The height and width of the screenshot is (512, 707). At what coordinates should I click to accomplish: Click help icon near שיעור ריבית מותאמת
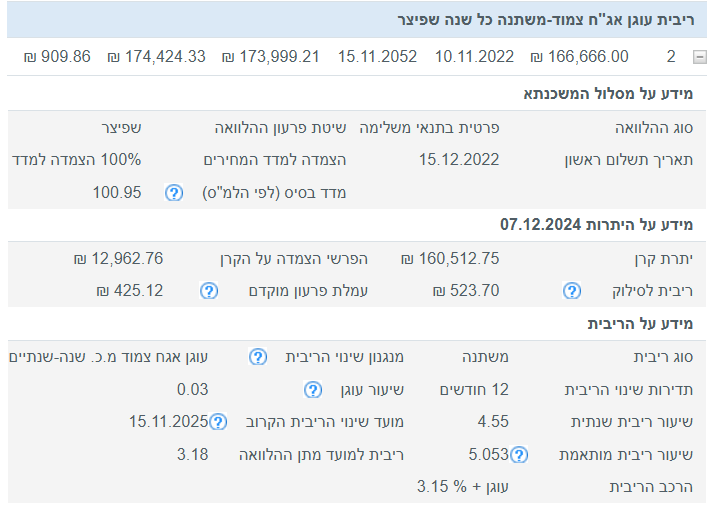tap(518, 456)
